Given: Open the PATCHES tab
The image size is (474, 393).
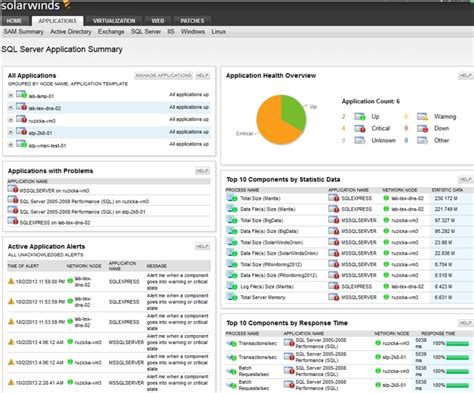Looking at the screenshot, I should click(192, 21).
